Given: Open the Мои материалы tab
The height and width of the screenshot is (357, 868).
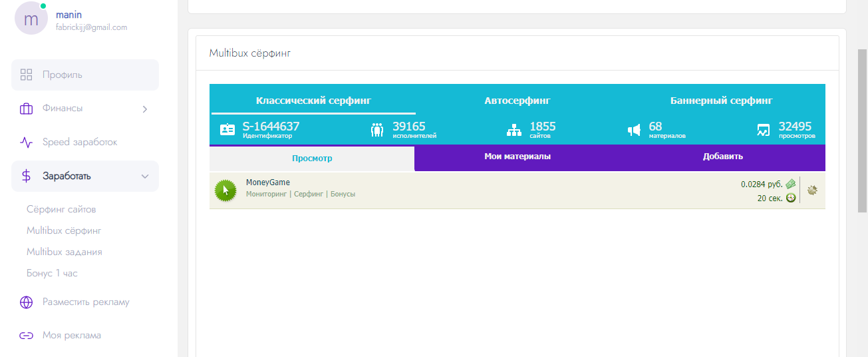Looking at the screenshot, I should click(x=517, y=157).
